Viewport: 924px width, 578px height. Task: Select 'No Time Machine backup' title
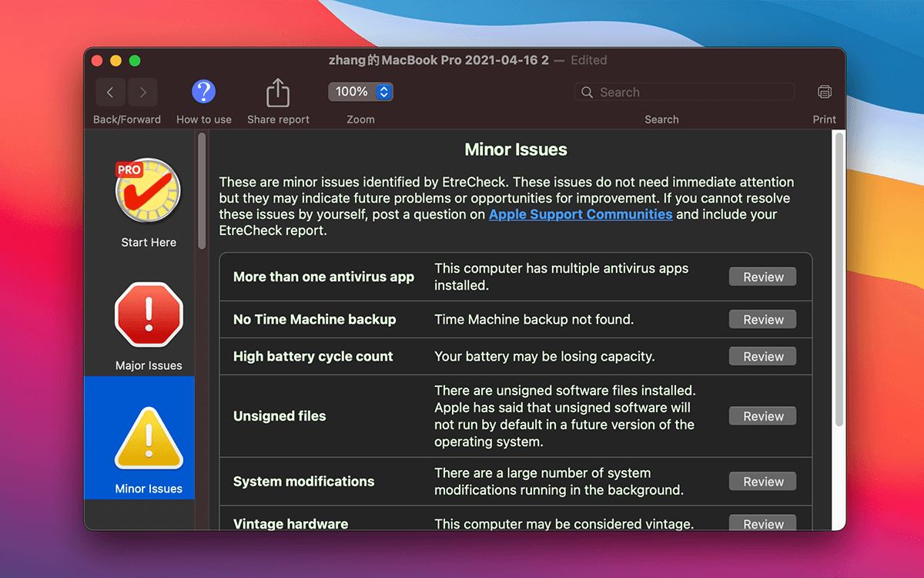coord(314,319)
